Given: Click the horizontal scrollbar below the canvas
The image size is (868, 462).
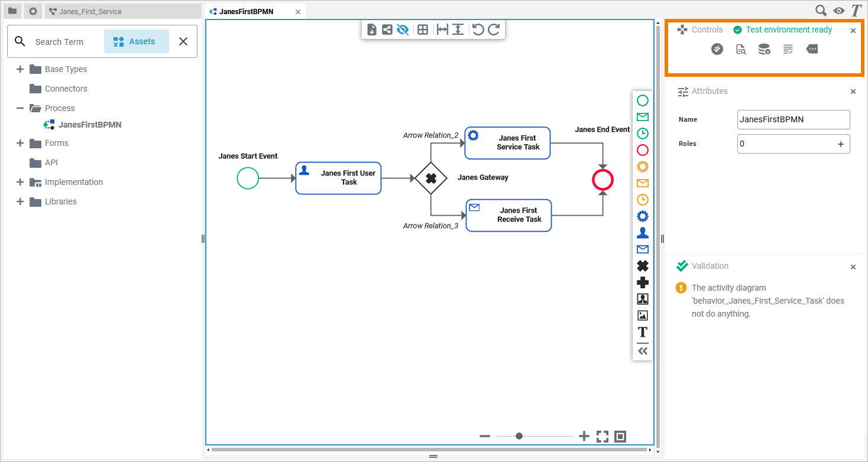Looking at the screenshot, I should click(x=429, y=450).
